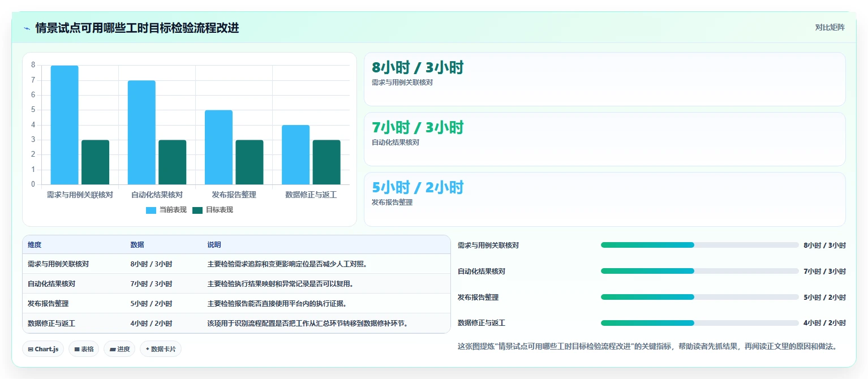
Task: Click table value 4小时 / 2小时
Action: click(151, 324)
